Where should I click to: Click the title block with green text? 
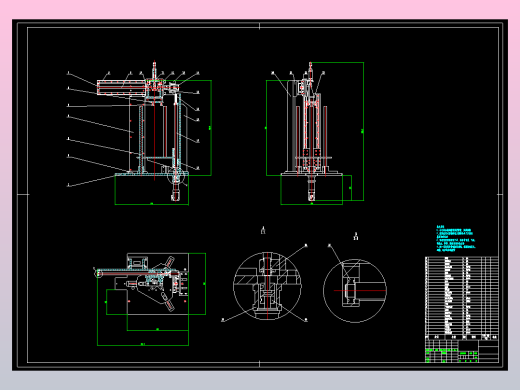462,351
